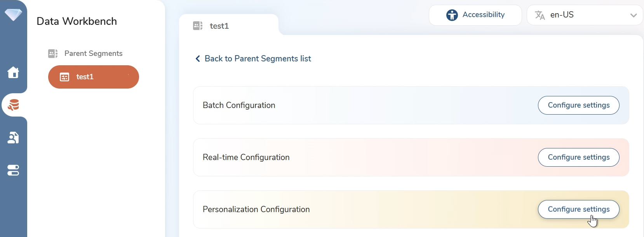The height and width of the screenshot is (237, 644).
Task: Open Data Workbench database icon
Action: pos(14,105)
